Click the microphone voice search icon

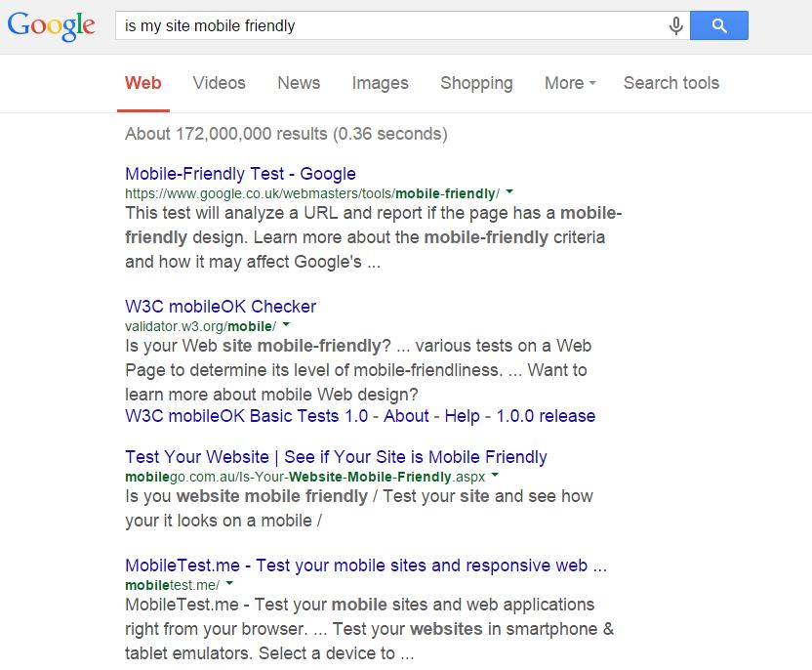(x=675, y=26)
